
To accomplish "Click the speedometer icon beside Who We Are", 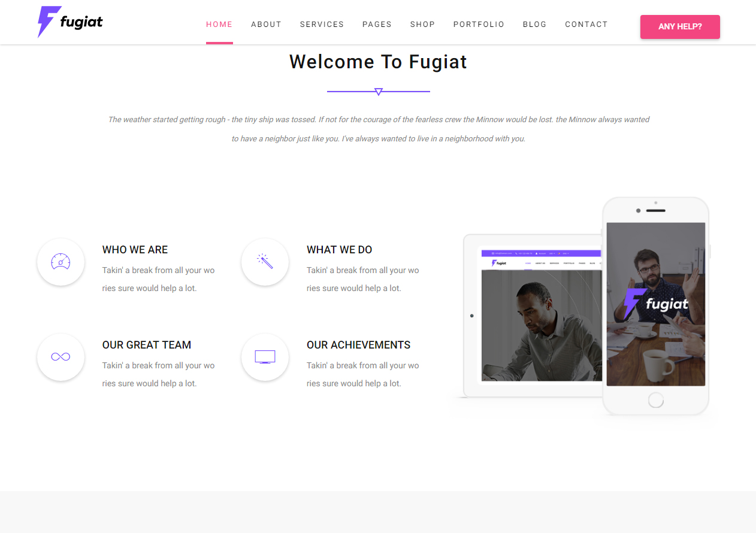I will click(61, 262).
